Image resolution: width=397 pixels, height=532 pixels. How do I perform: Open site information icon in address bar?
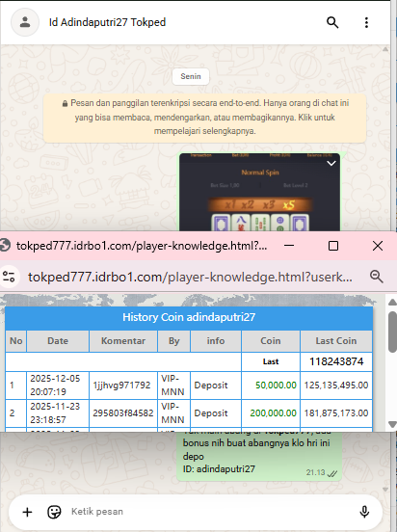[x=9, y=277]
